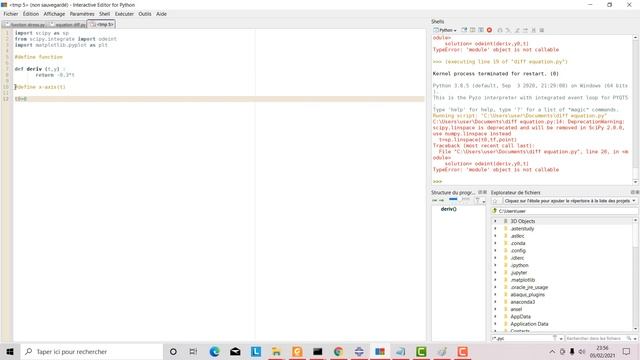This screenshot has width=640, height=360.
Task: Open the Mail app from taskbar
Action: 235,351
